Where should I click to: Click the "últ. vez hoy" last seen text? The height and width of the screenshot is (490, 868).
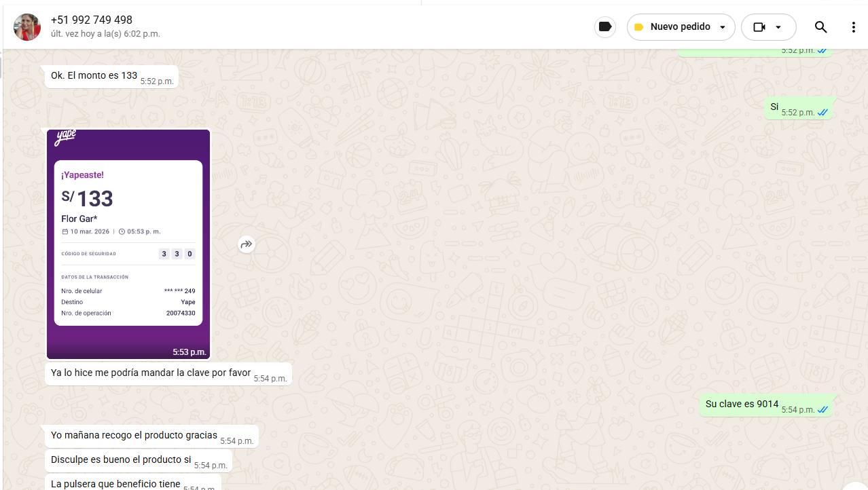tap(105, 34)
